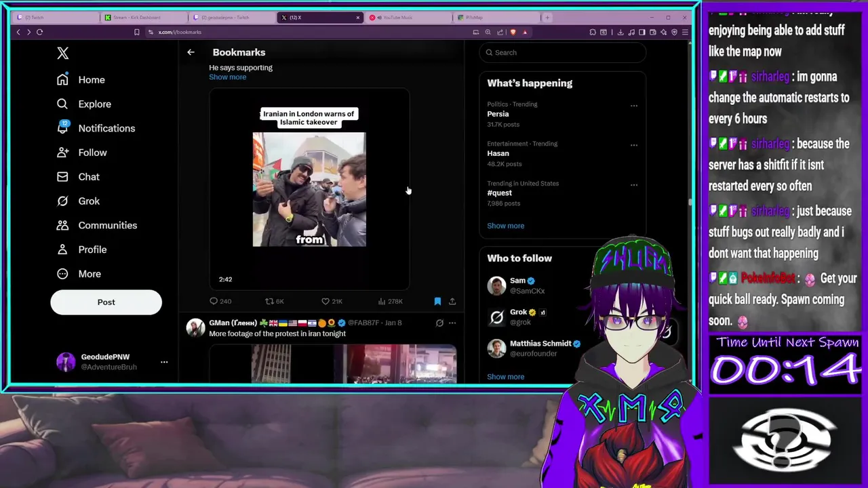Viewport: 868px width, 488px height.
Task: Reload the page with refresh icon
Action: tap(40, 32)
